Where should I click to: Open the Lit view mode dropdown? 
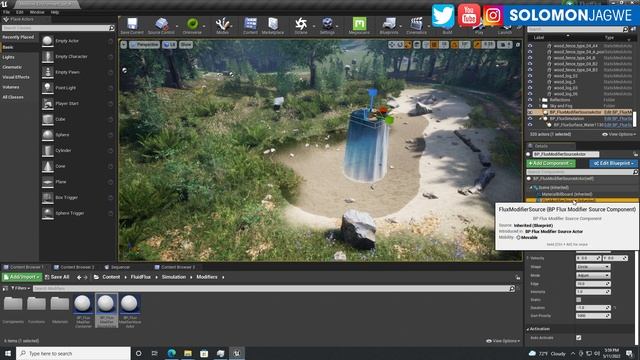click(x=169, y=44)
